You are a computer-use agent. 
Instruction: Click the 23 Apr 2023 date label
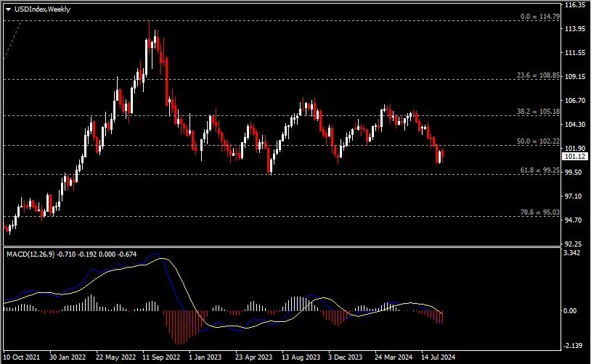[x=253, y=357]
